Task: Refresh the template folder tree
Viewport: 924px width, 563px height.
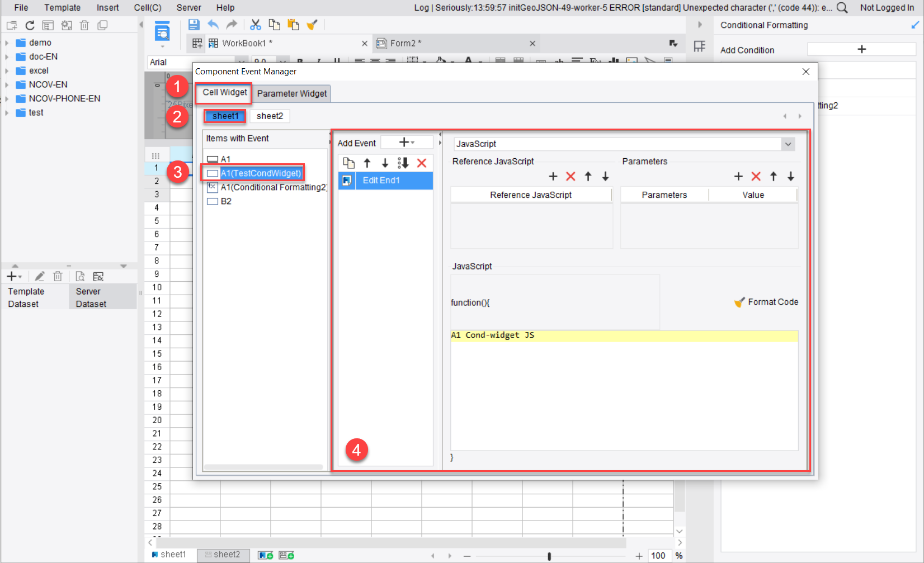Action: click(30, 25)
